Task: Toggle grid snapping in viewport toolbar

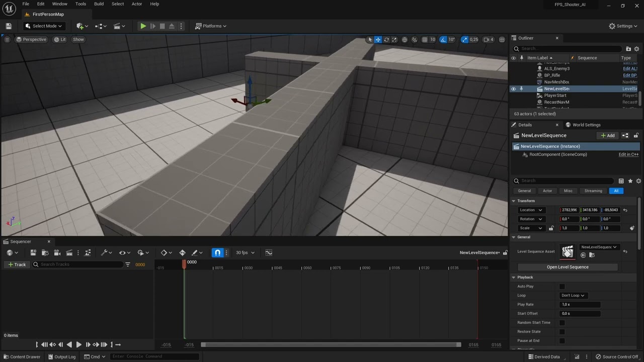Action: (x=424, y=39)
